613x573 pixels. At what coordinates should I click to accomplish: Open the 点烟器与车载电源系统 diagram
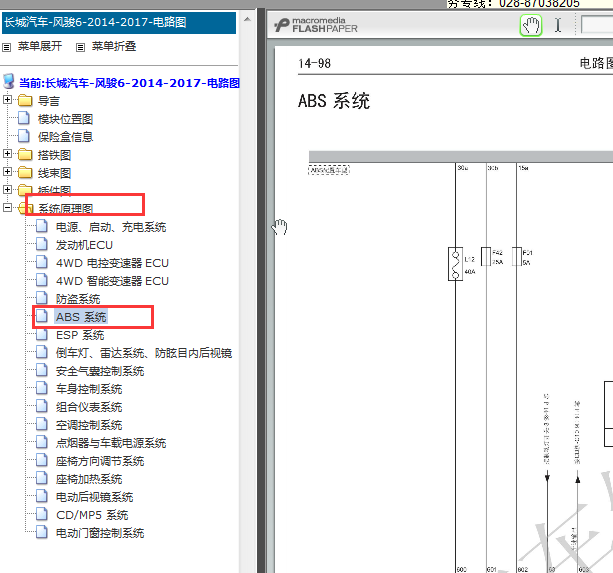(111, 443)
